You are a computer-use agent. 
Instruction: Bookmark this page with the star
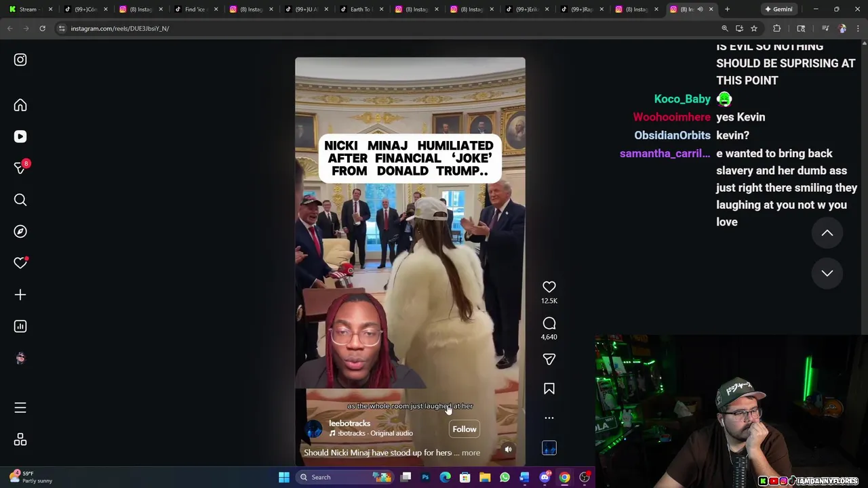(753, 28)
